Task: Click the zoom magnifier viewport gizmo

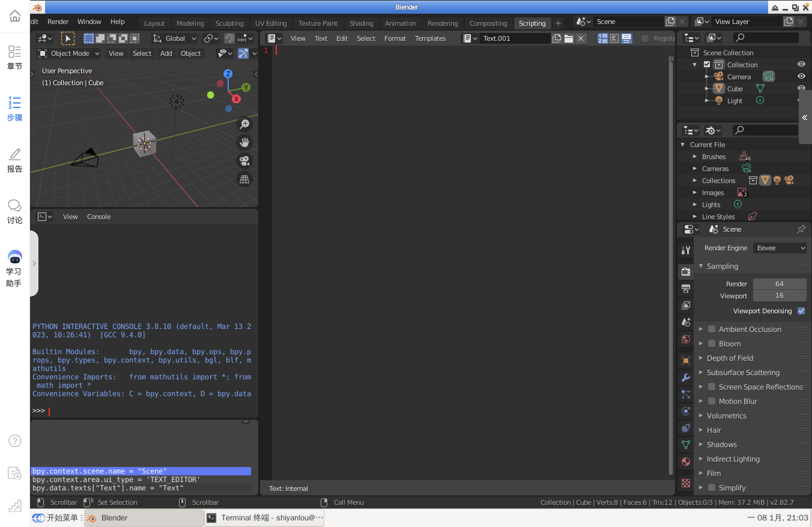Action: coord(244,125)
